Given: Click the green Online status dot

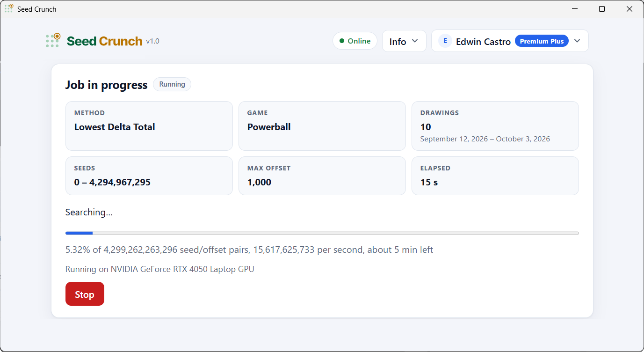Looking at the screenshot, I should click(342, 41).
